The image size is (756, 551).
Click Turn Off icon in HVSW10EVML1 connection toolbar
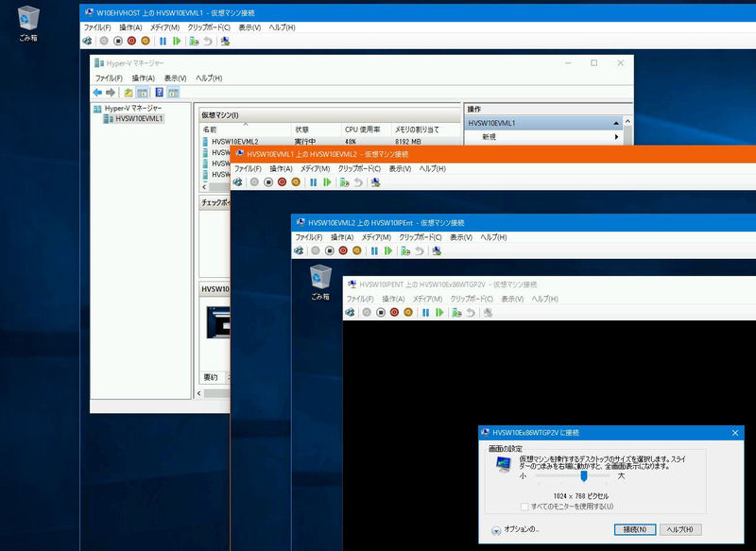[x=118, y=41]
